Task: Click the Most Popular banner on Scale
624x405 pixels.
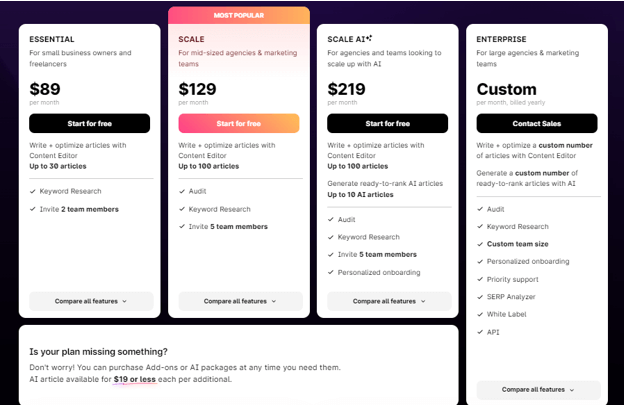Action: coord(239,15)
